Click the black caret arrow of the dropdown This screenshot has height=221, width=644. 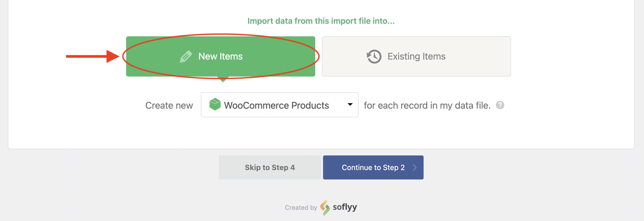point(350,104)
